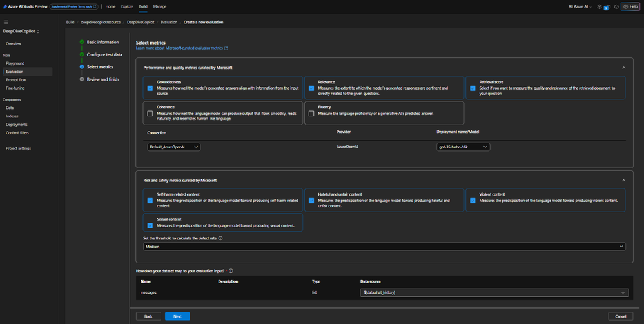Open the data source mapping combo box
The width and height of the screenshot is (644, 324).
click(493, 292)
